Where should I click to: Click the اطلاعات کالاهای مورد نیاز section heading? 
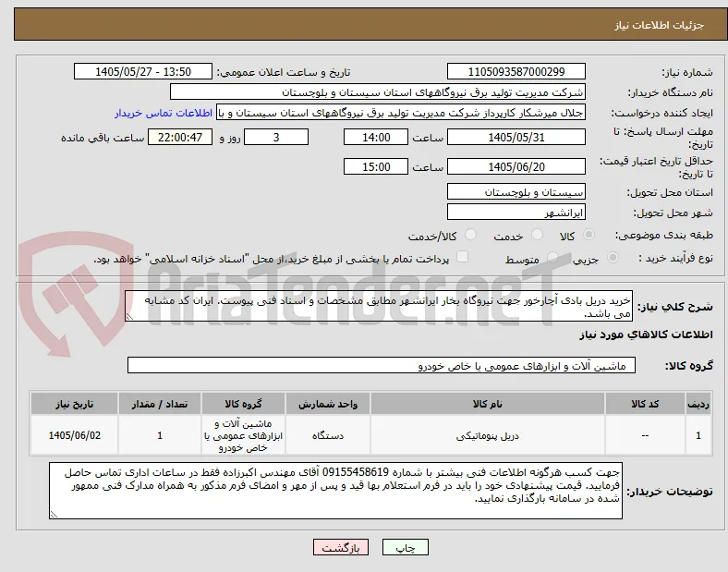click(x=646, y=335)
